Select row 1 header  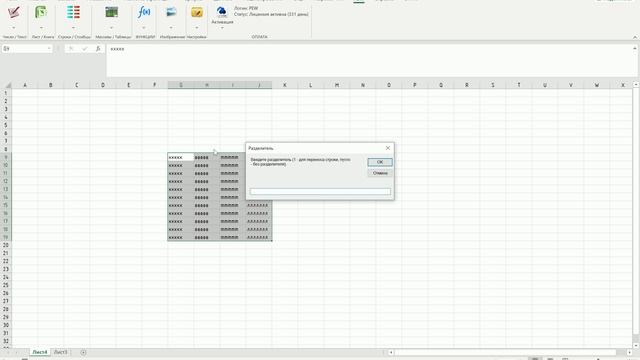pyautogui.click(x=6, y=93)
